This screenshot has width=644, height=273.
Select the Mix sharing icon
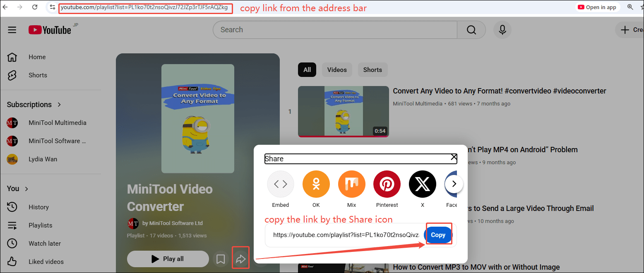click(351, 184)
